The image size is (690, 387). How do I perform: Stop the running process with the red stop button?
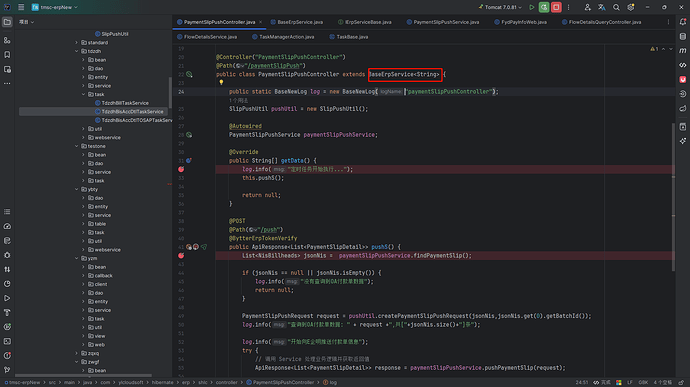pos(556,7)
